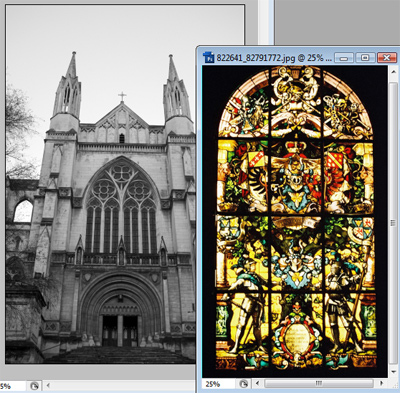This screenshot has width=400, height=393.
Task: Click the left scroll arrow in the cathedral window
Action: tap(48, 386)
